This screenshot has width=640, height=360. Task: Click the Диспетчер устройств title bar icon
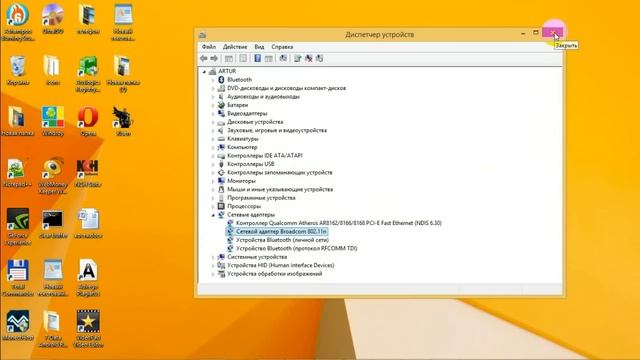coord(202,35)
